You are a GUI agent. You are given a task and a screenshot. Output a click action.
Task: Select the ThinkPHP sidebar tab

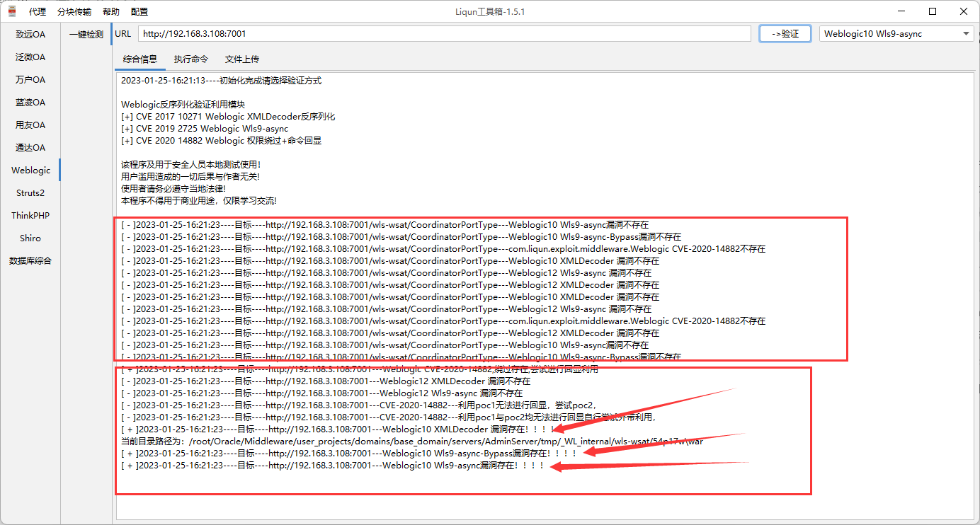(x=30, y=215)
